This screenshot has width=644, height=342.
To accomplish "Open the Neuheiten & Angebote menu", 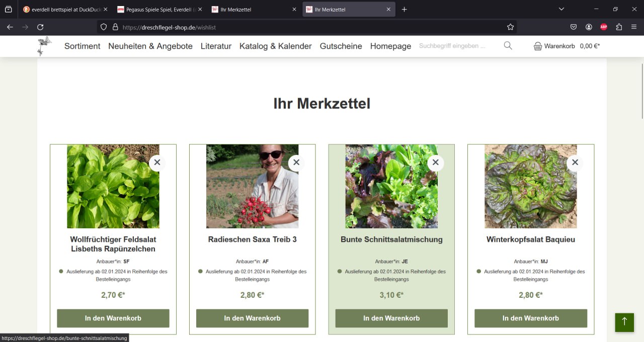I will pyautogui.click(x=150, y=46).
